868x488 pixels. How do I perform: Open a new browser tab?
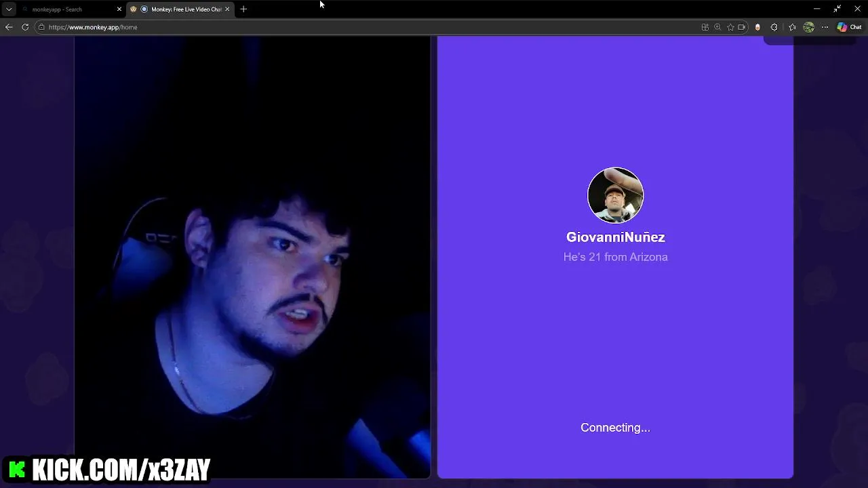coord(243,9)
